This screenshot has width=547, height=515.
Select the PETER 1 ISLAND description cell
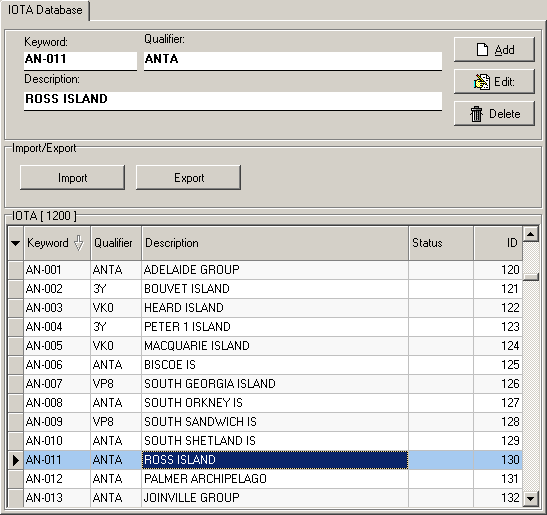click(275, 327)
